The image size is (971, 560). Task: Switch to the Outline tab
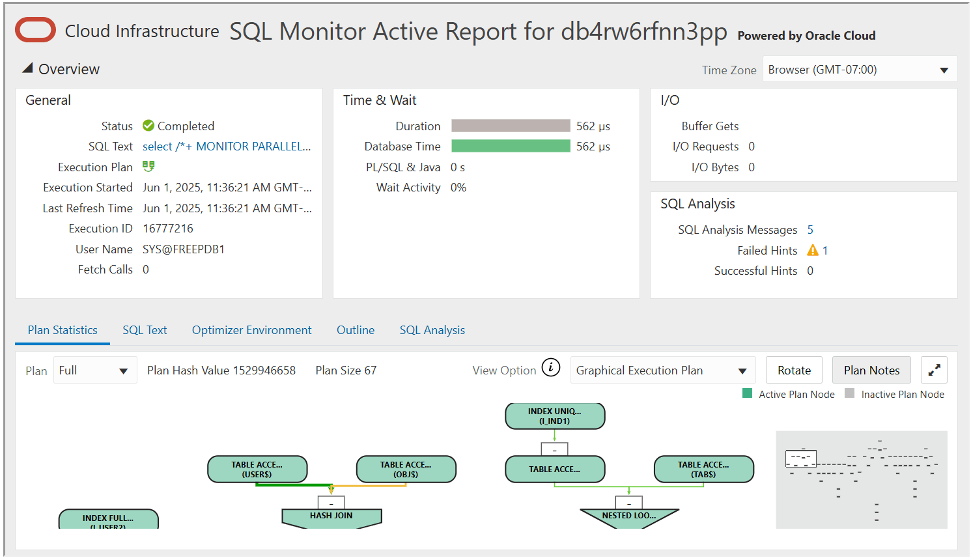point(355,330)
